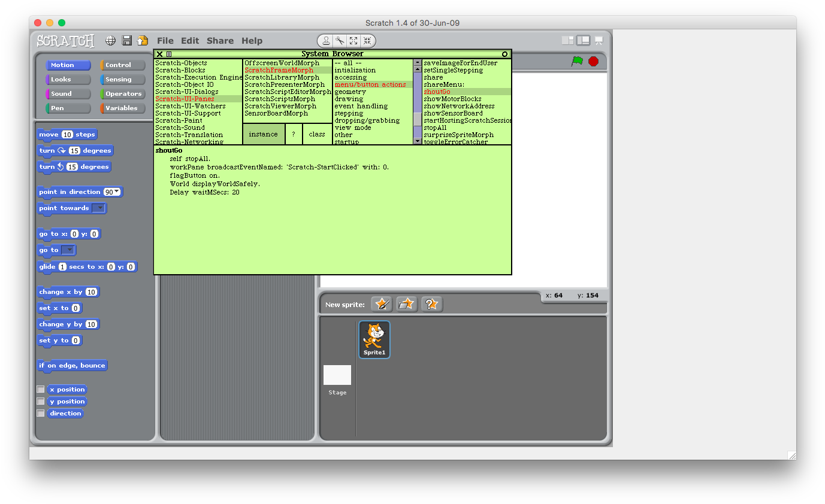
Task: Click the red stop-all button
Action: click(593, 61)
